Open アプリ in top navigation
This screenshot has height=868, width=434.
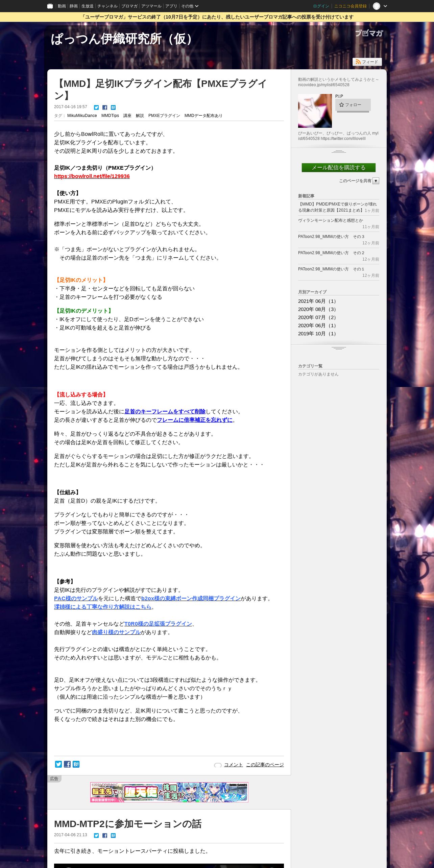click(x=171, y=6)
